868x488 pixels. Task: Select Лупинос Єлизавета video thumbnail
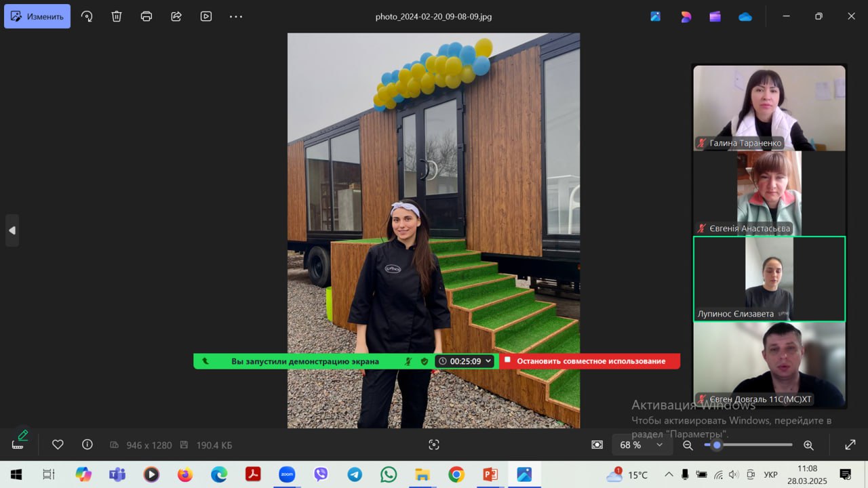click(x=770, y=279)
